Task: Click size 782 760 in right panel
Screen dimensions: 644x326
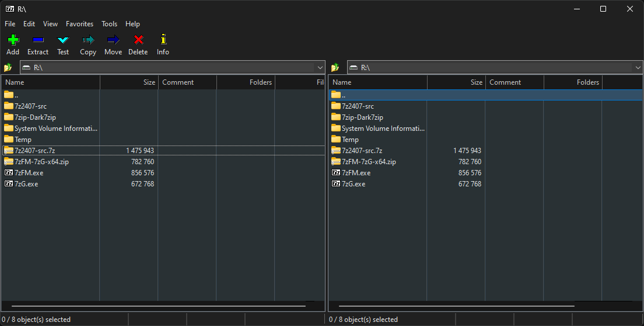Action: [x=470, y=162]
